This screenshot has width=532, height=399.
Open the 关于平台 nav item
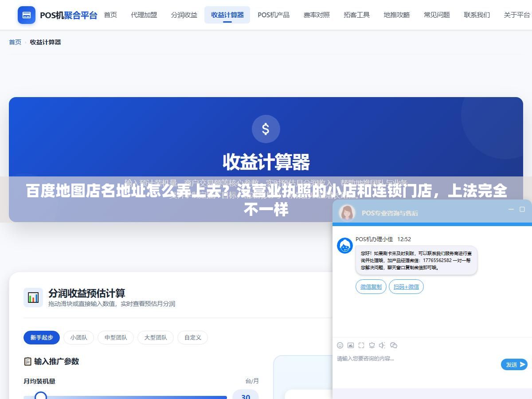pyautogui.click(x=517, y=15)
